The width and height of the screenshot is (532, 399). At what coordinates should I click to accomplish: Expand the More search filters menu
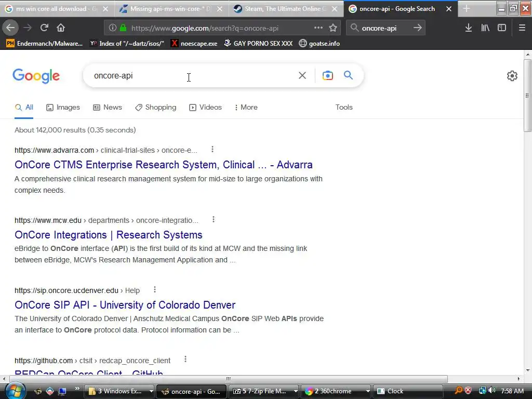[x=246, y=107]
